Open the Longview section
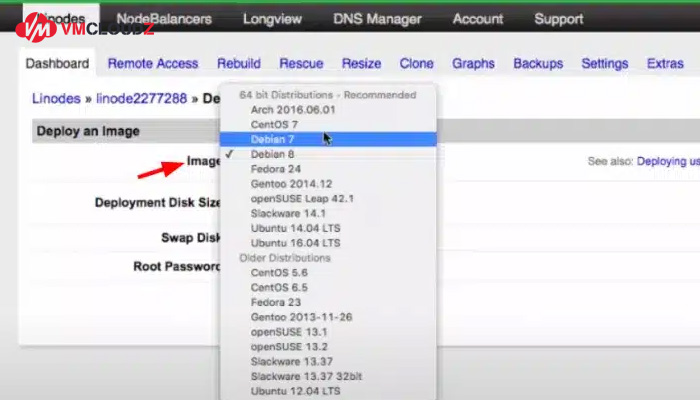 [x=272, y=19]
